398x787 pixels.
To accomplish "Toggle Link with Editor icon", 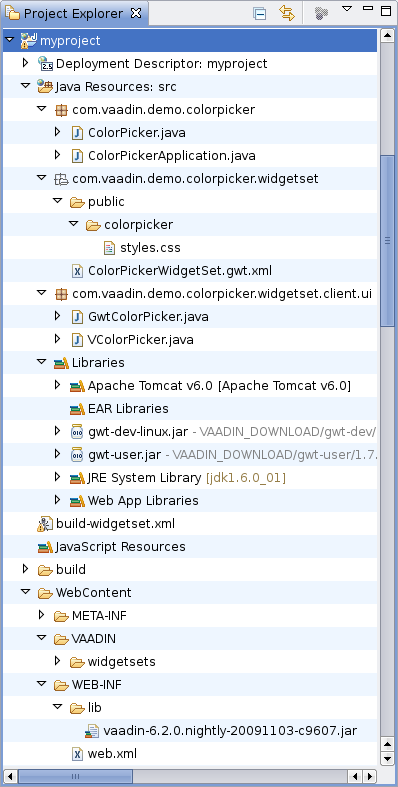I will (287, 13).
